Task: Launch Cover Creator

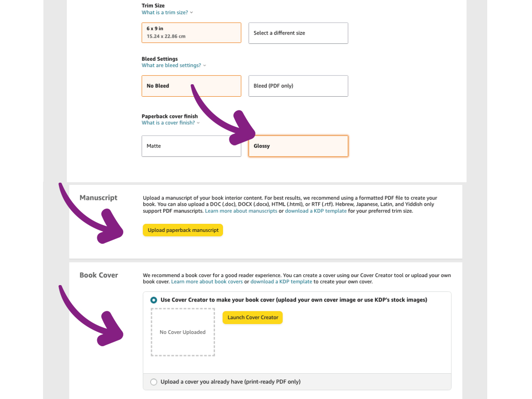Action: 253,317
